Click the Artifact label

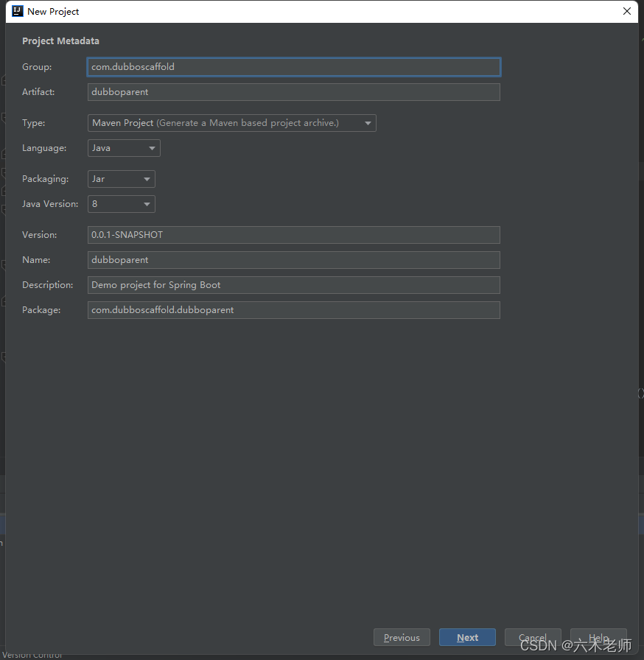pos(38,92)
